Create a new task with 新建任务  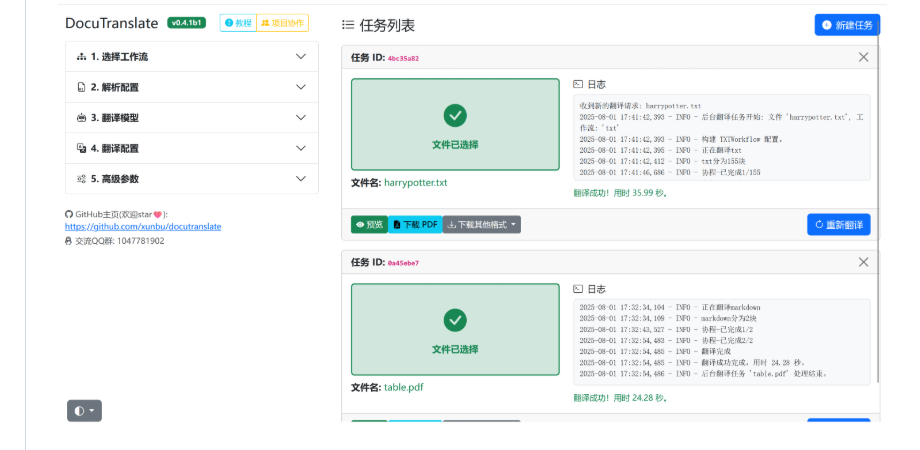pyautogui.click(x=847, y=25)
